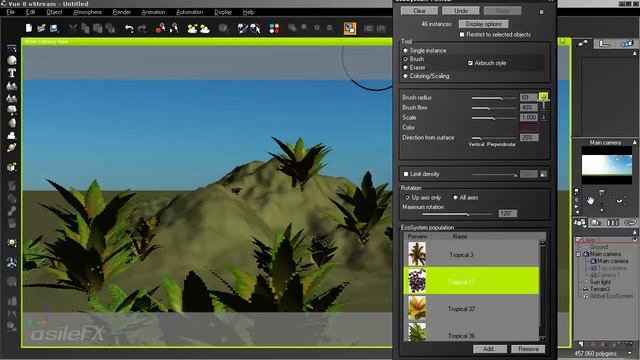Image resolution: width=640 pixels, height=360 pixels.
Task: Adjust the Brush radius slider
Action: click(493, 98)
